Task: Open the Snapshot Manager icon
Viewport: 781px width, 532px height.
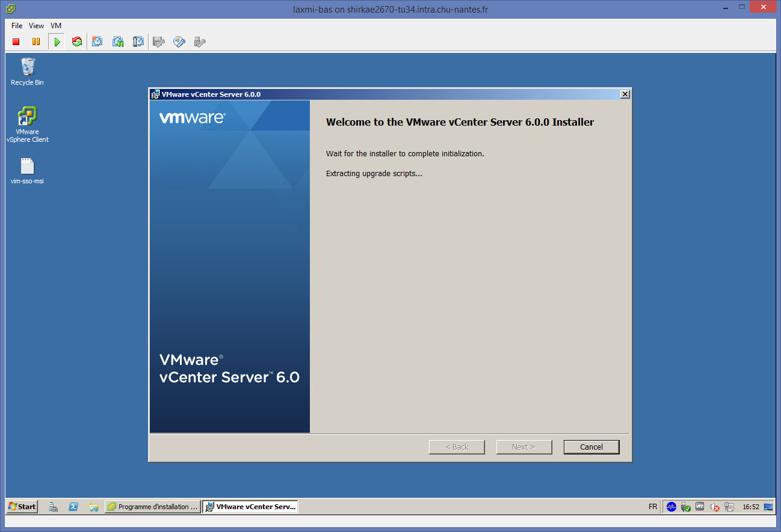Action: click(138, 41)
